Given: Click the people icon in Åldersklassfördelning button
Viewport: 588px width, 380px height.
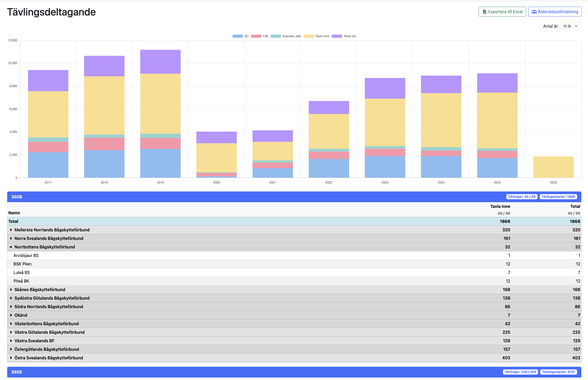Looking at the screenshot, I should pyautogui.click(x=534, y=12).
